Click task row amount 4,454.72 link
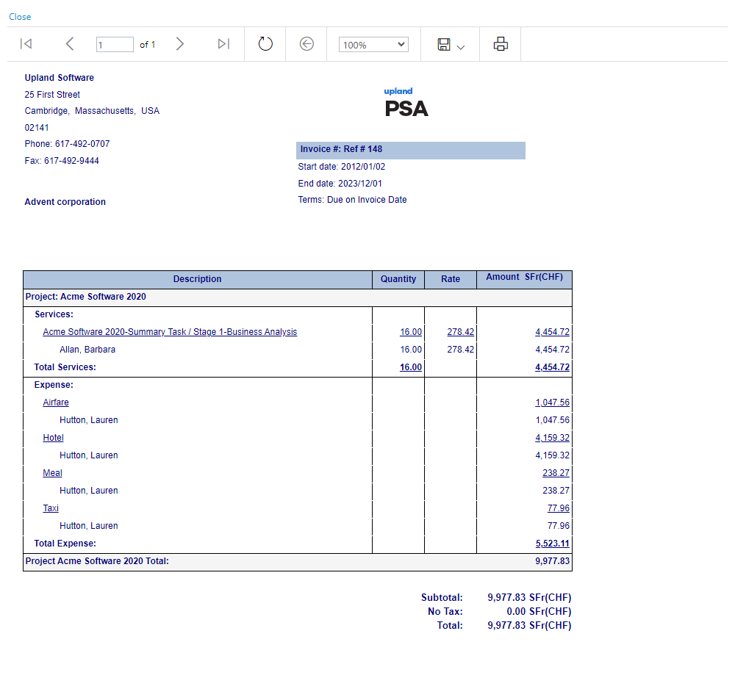 tap(552, 332)
